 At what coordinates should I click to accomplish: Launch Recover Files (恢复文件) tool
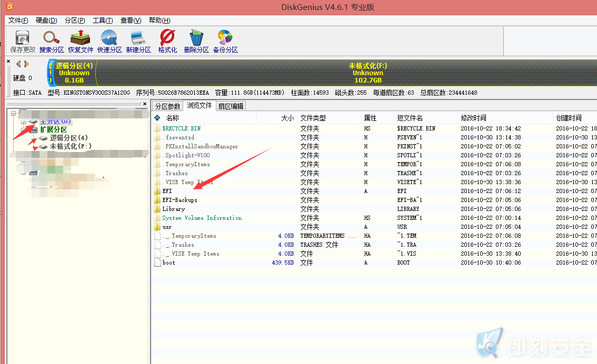tap(81, 42)
